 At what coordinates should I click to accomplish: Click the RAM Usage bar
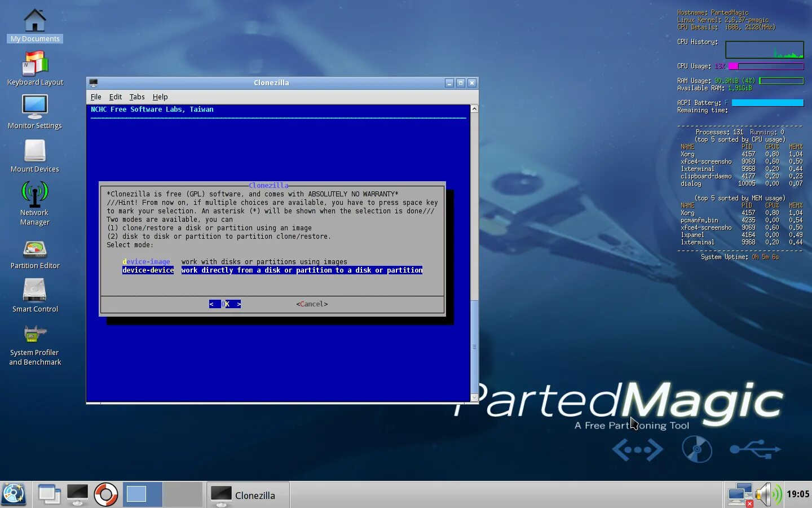(781, 81)
